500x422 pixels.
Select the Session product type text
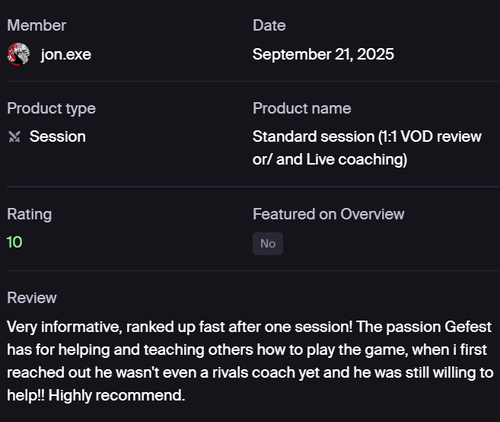click(58, 137)
